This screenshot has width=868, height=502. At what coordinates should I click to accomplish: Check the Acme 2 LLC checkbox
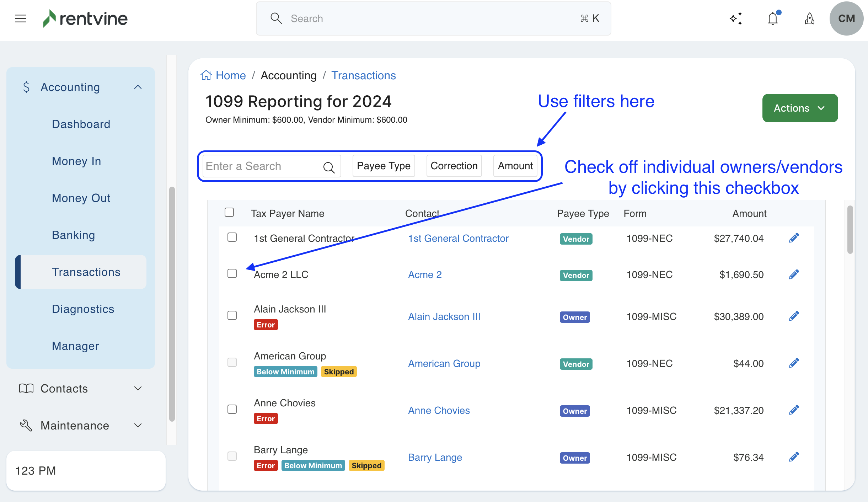232,273
